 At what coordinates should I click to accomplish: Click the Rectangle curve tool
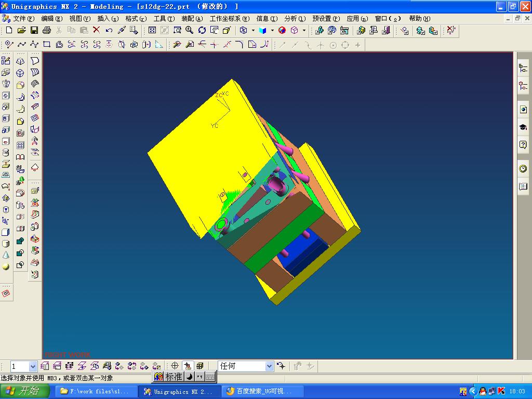click(x=47, y=45)
